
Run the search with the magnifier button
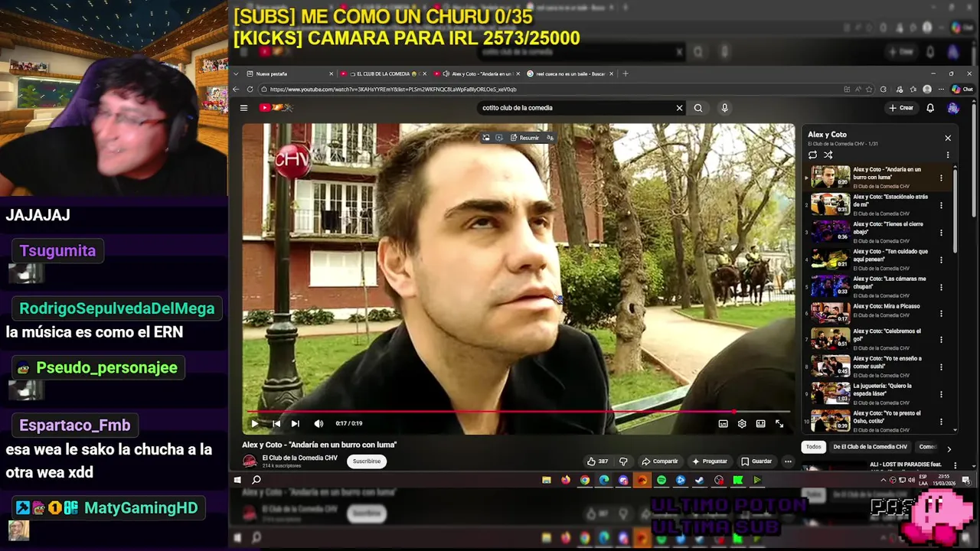click(x=698, y=108)
